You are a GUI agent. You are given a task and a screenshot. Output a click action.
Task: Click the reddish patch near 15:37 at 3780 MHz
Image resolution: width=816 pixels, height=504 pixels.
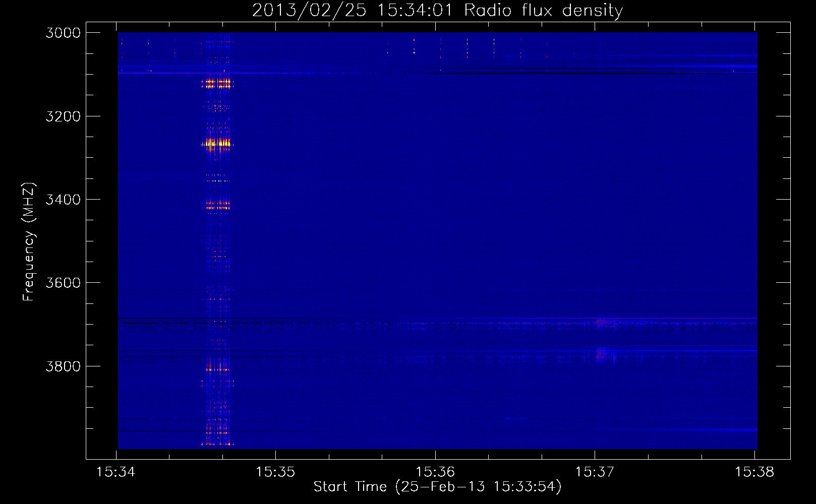pos(601,354)
